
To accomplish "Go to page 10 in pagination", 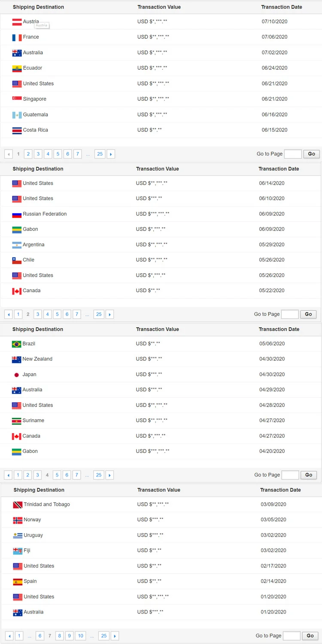I will [80, 636].
